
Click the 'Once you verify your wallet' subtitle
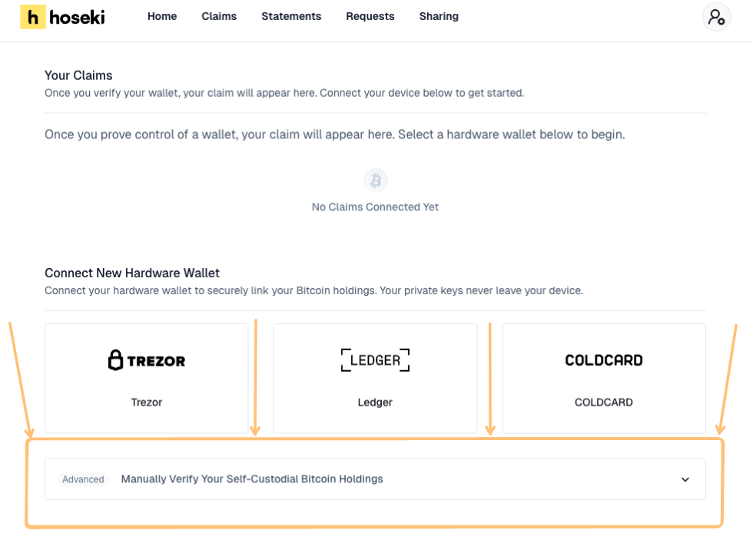pyautogui.click(x=284, y=93)
